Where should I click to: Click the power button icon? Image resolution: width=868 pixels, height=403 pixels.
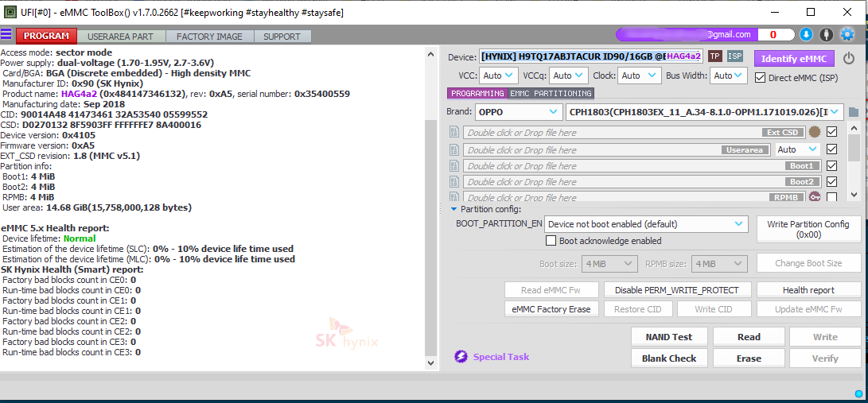[x=849, y=58]
